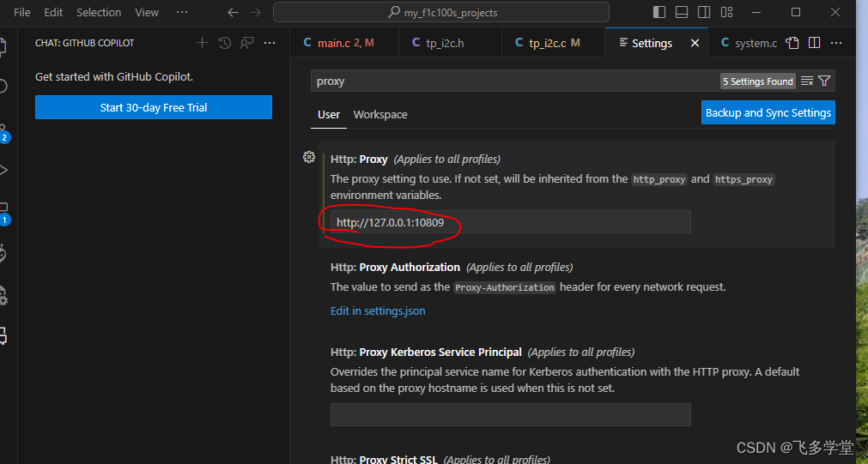Screen dimensions: 868x464
Task: Click the Http: Proxy value field
Action: [x=510, y=222]
